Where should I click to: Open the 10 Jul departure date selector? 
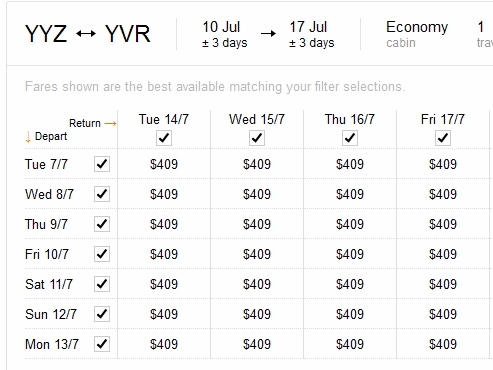[224, 34]
